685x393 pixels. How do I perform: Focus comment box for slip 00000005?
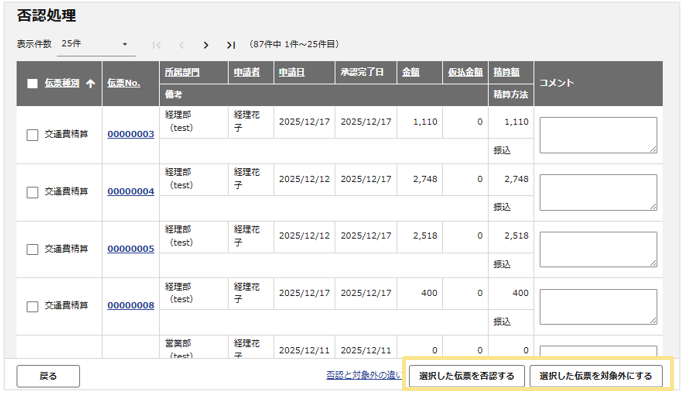click(x=598, y=249)
